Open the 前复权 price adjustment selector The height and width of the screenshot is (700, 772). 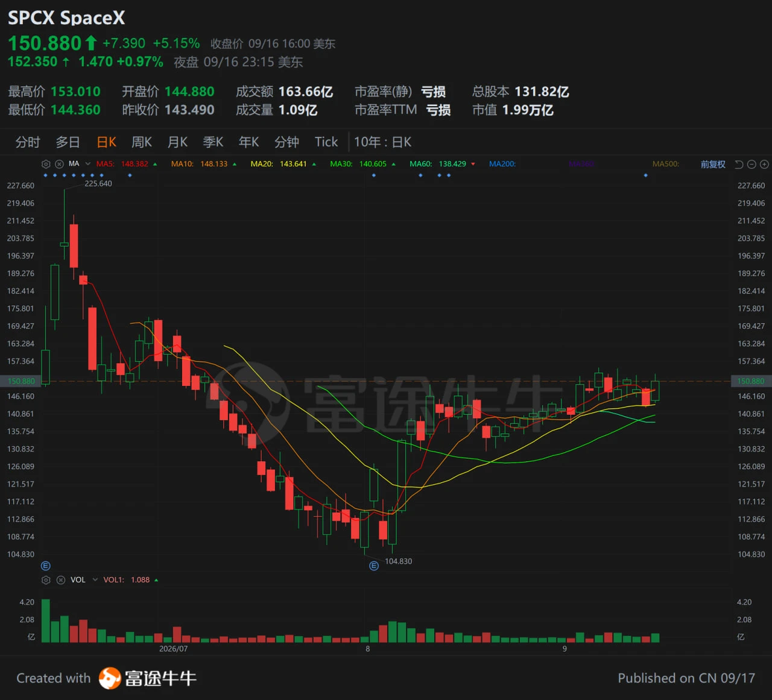pos(713,165)
